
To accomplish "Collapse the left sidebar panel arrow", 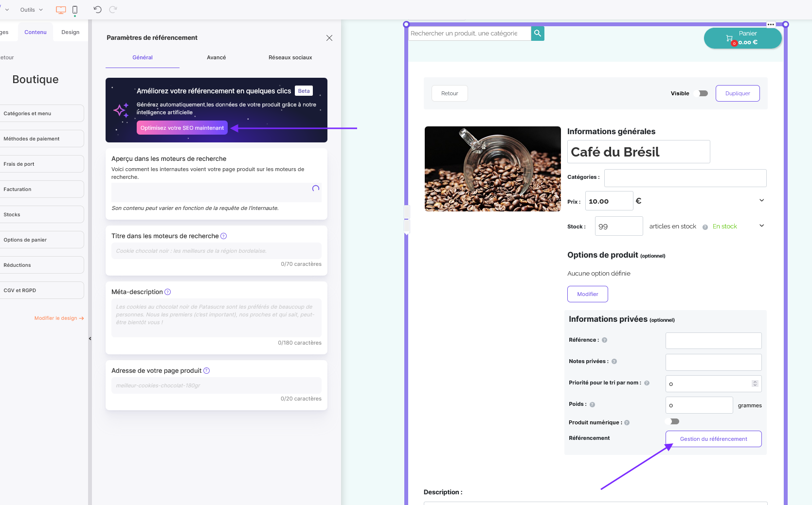I will pos(90,338).
